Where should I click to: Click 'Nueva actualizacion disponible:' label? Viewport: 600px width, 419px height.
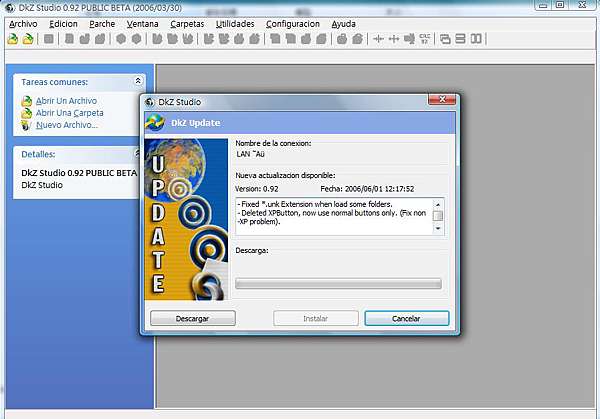coord(285,175)
